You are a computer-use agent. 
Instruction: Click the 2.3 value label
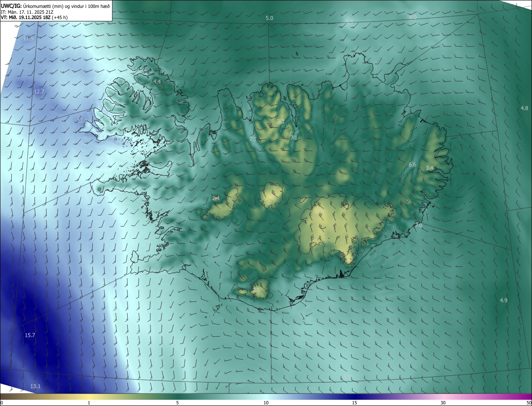pos(281,122)
